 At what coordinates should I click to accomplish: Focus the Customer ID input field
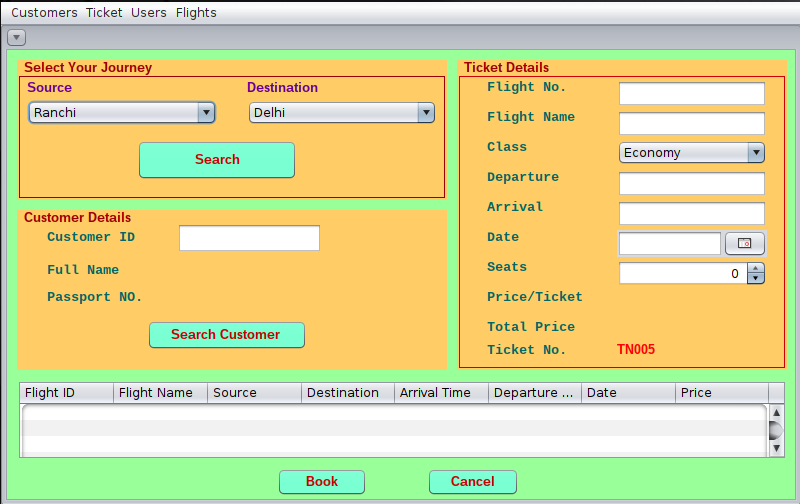249,238
